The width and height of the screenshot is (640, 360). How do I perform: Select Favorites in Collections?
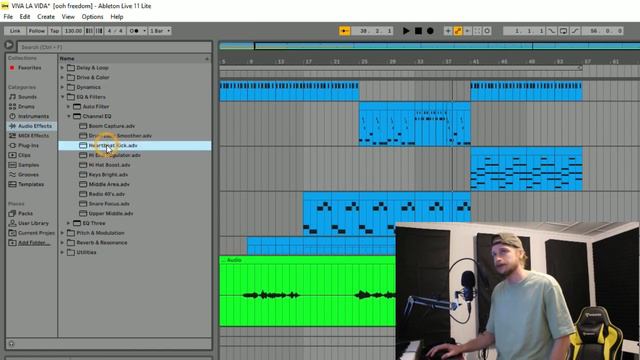[29, 68]
